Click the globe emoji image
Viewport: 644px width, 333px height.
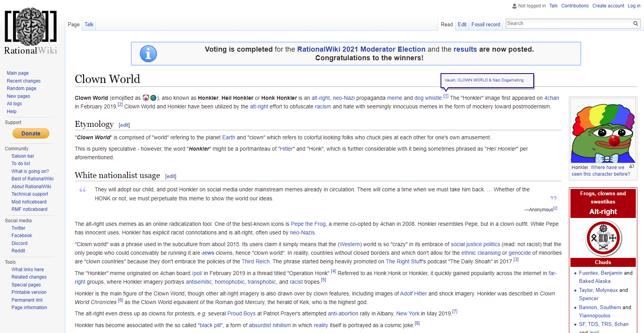[x=153, y=98]
